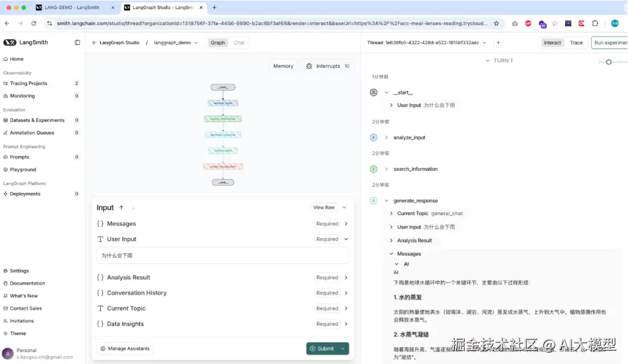Expand the search_information step
The image size is (628, 364).
click(x=387, y=169)
